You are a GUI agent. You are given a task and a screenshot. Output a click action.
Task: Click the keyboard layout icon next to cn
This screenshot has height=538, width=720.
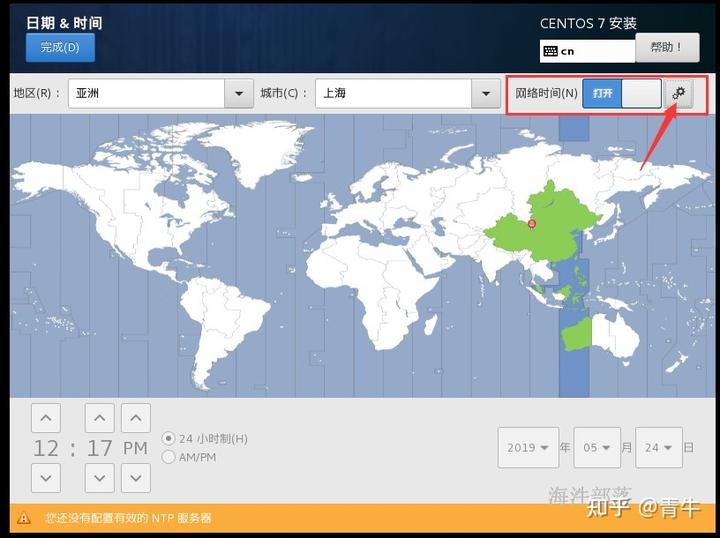click(550, 51)
